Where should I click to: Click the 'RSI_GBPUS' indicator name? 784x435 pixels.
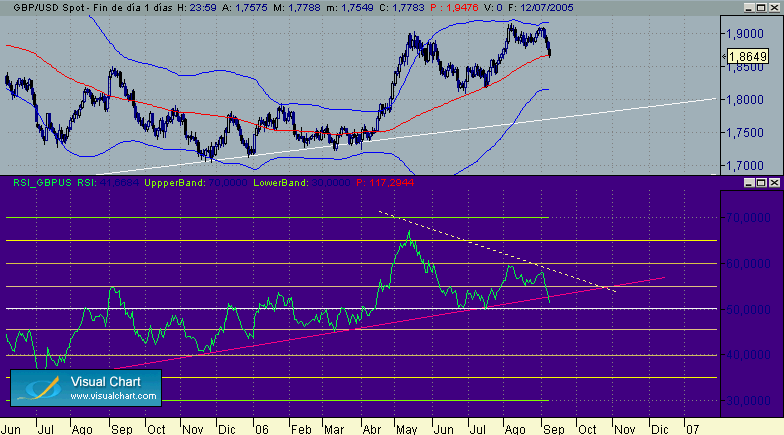point(42,183)
